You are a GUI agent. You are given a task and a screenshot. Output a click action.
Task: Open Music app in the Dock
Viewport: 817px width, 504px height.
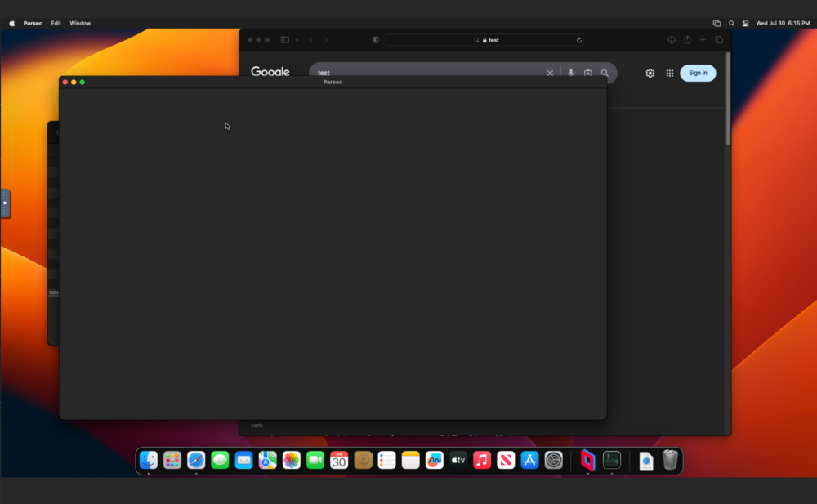[x=482, y=460]
